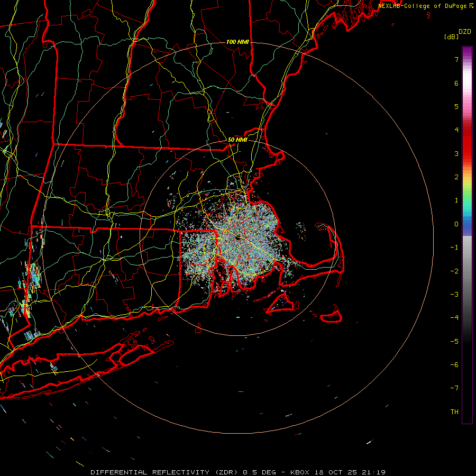Screen dimensions: 476x476
Task: Click the 2 value on color scale
Action: click(x=456, y=177)
